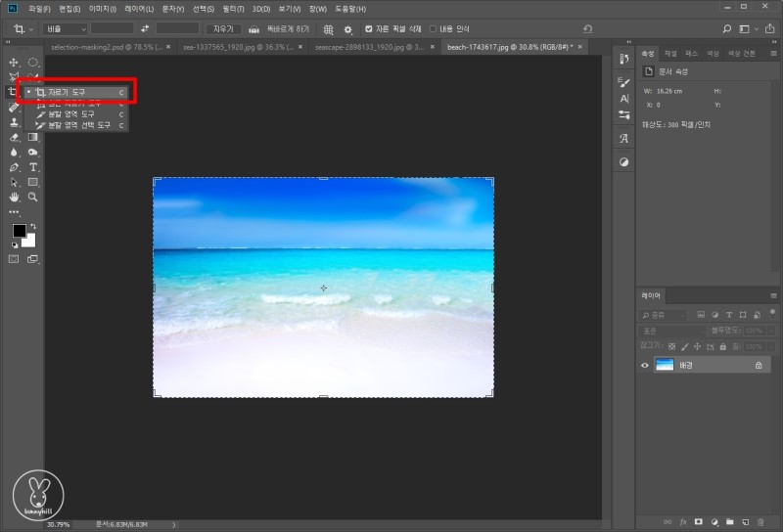Screen dimensions: 783x532
Task: Hide the 배경 layer with eye icon
Action: (x=644, y=365)
